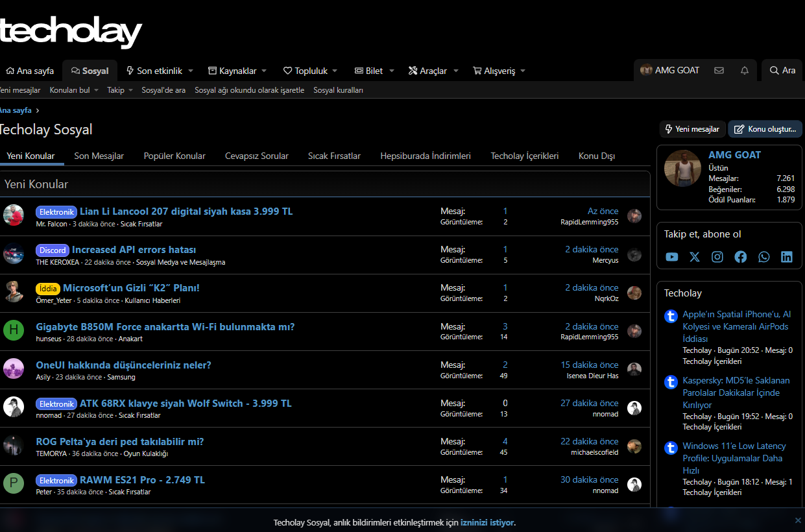Open michaelscofield last poster avatar
Image resolution: width=805 pixels, height=532 pixels.
click(x=634, y=446)
